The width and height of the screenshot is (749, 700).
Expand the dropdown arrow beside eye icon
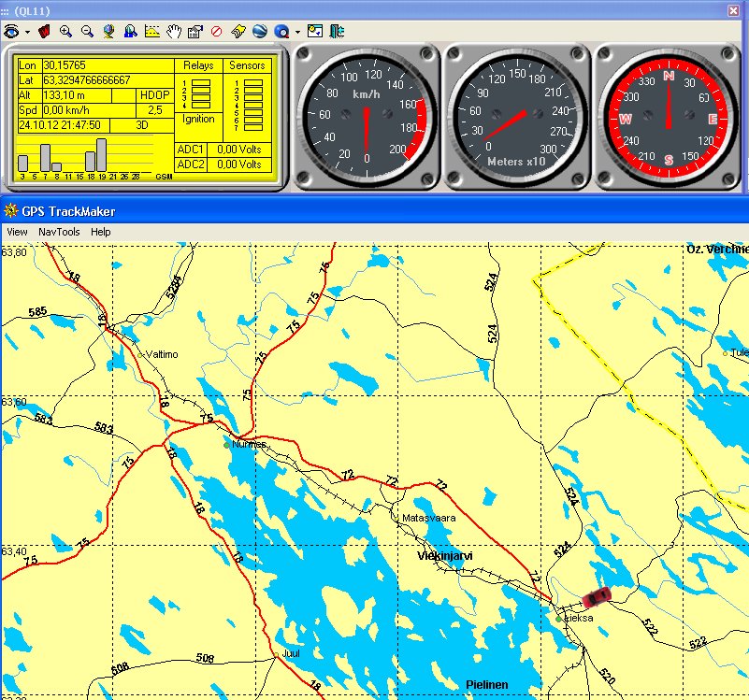[27, 31]
